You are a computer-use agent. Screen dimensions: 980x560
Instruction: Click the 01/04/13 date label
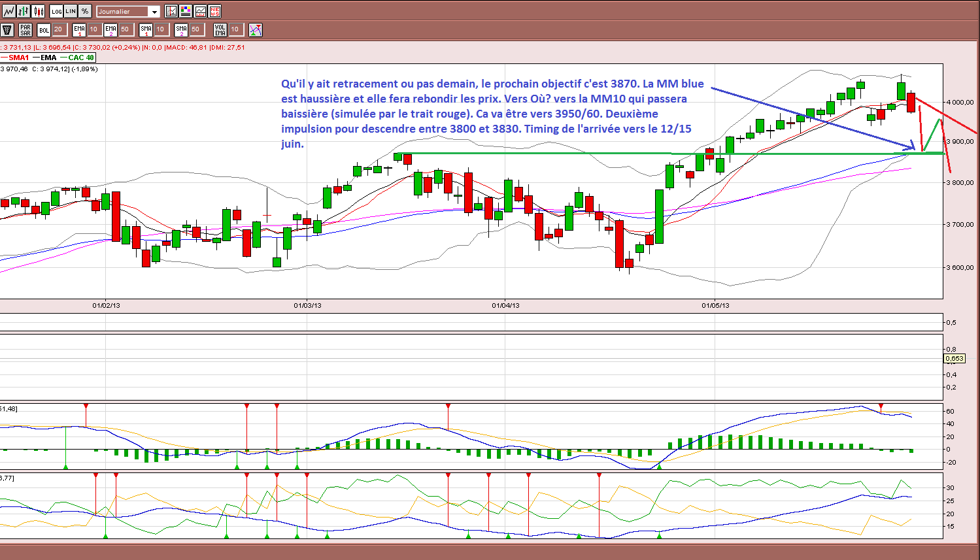(505, 305)
